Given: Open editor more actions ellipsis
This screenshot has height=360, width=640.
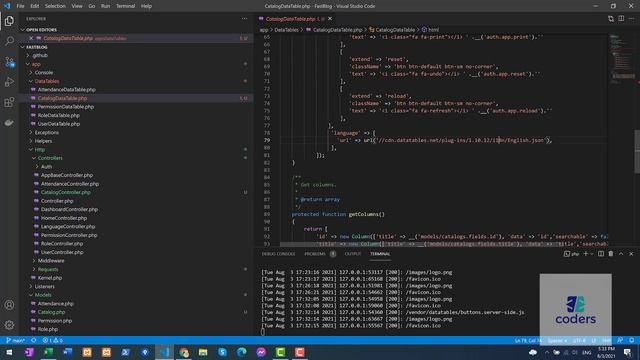Looking at the screenshot, I should 631,19.
